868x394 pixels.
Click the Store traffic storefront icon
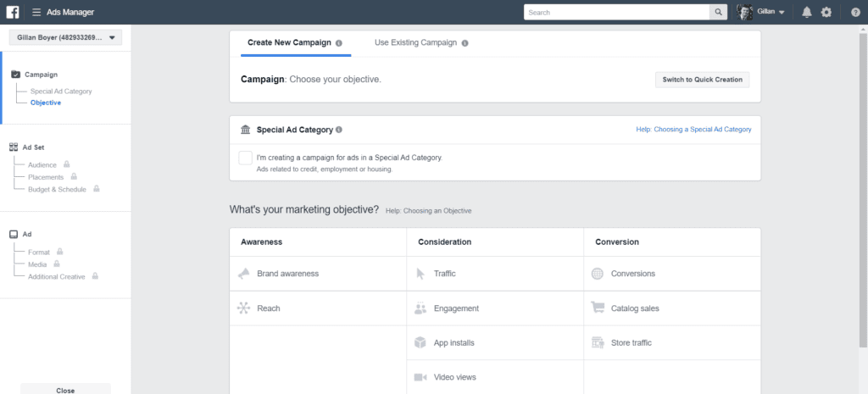click(x=598, y=342)
